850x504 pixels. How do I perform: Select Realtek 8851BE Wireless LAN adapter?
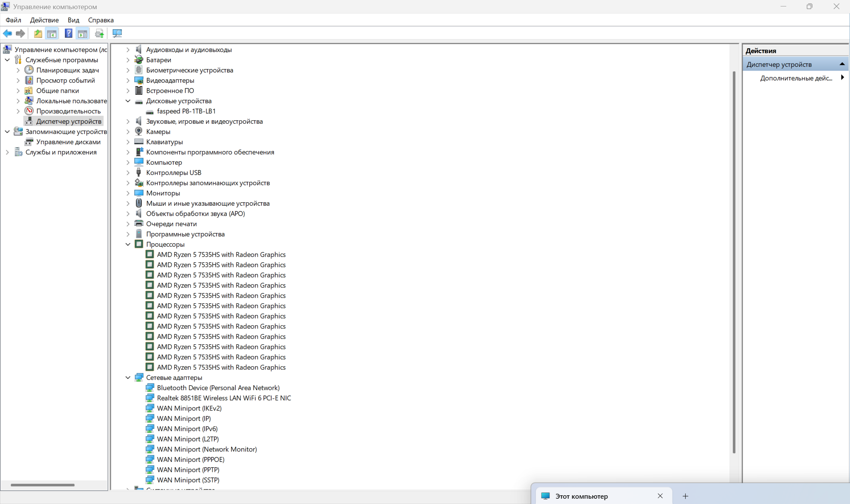pyautogui.click(x=224, y=398)
